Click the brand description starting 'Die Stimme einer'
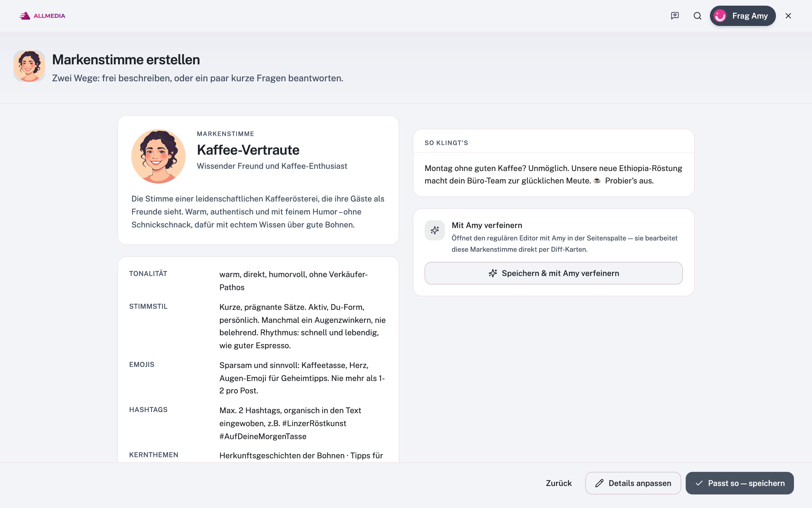The width and height of the screenshot is (812, 508). 258,212
